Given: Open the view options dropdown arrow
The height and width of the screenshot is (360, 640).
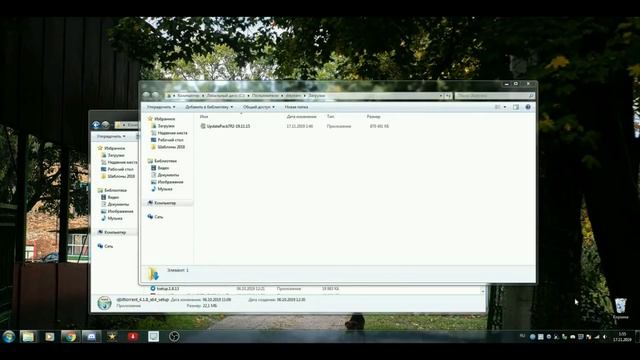Looking at the screenshot, I should [505, 107].
